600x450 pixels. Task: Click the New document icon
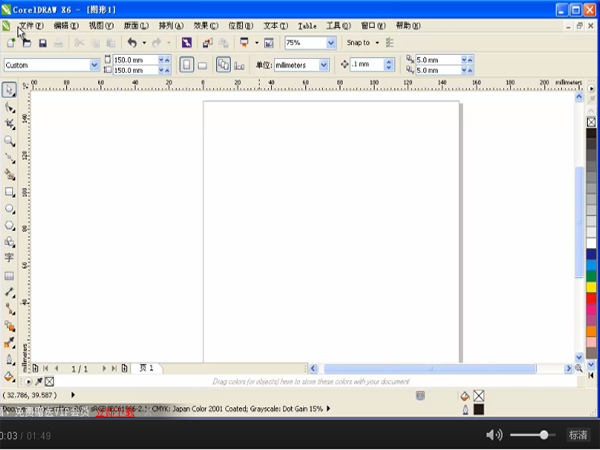point(11,43)
